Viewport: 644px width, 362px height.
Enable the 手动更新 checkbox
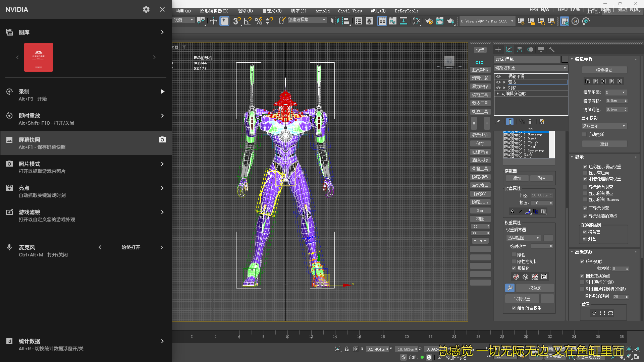tap(584, 134)
